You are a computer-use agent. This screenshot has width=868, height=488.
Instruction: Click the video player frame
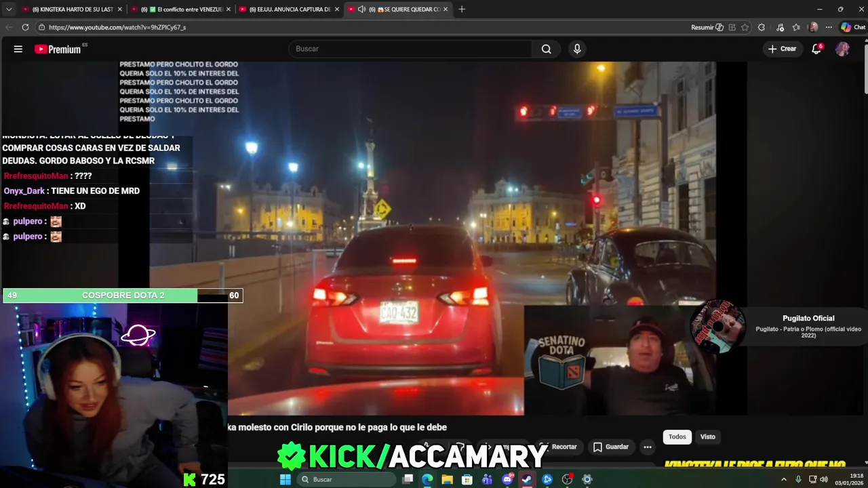point(434,237)
